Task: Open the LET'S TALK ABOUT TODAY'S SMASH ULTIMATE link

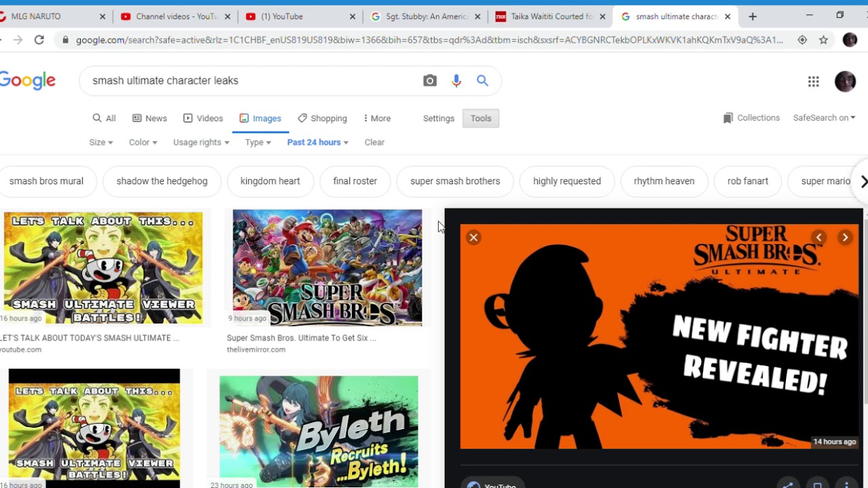Action: click(90, 338)
